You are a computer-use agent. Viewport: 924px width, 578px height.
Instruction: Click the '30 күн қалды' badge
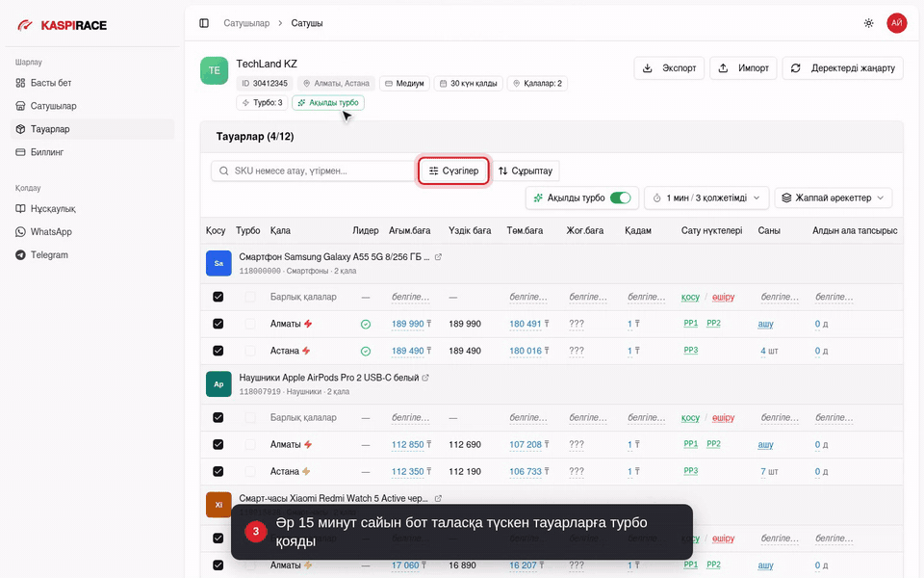469,83
